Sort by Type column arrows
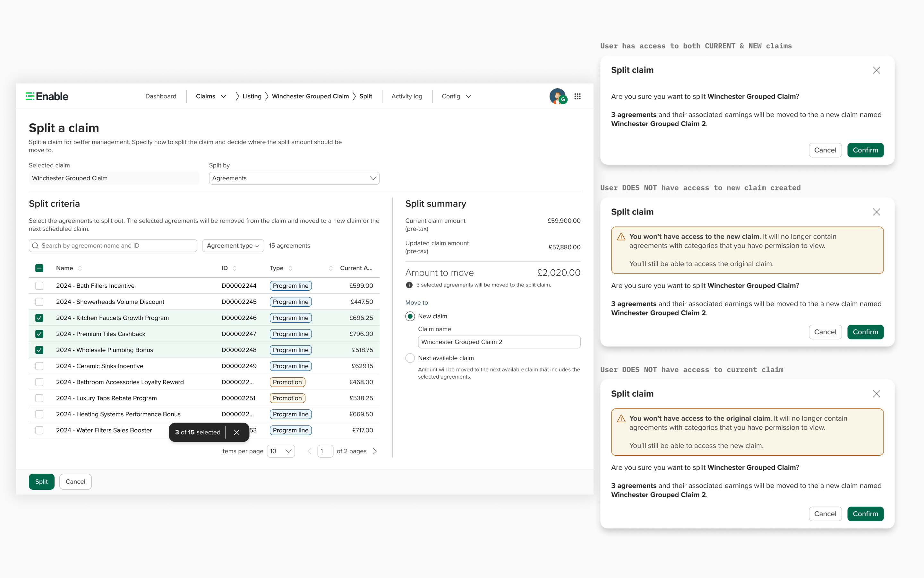The width and height of the screenshot is (924, 578). pos(290,268)
